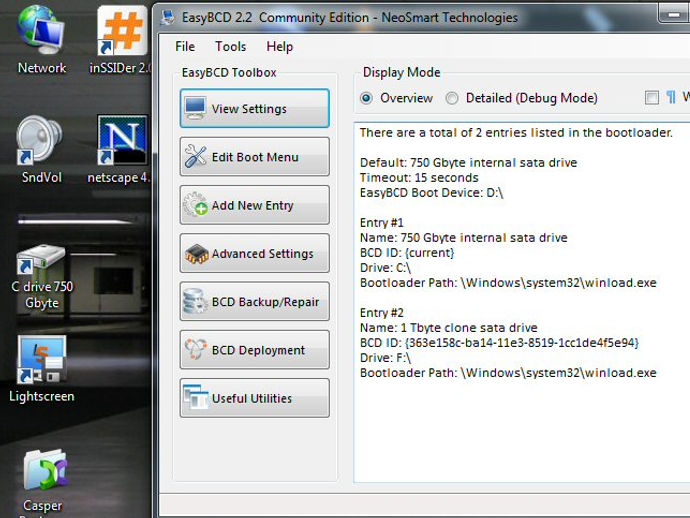Click the EasyBCD window title bar text

click(x=350, y=18)
